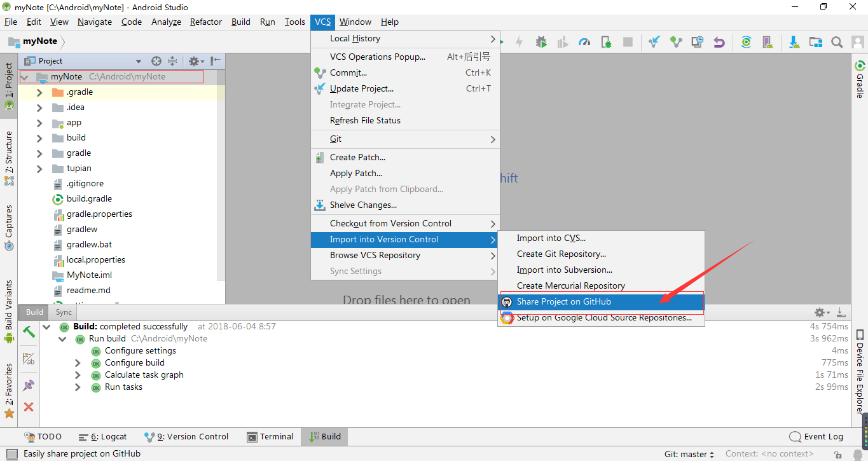Click the Apply Changes lightning icon

(520, 42)
